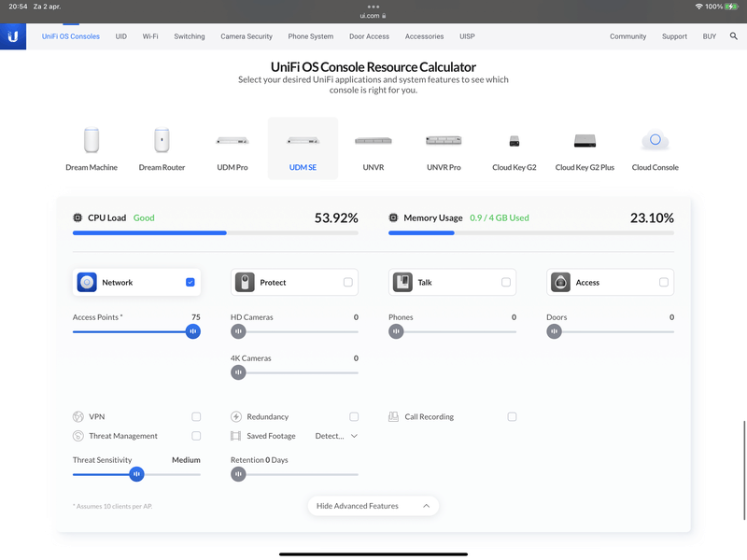Image resolution: width=747 pixels, height=560 pixels.
Task: Tap the three-dots multitasking control
Action: [373, 7]
